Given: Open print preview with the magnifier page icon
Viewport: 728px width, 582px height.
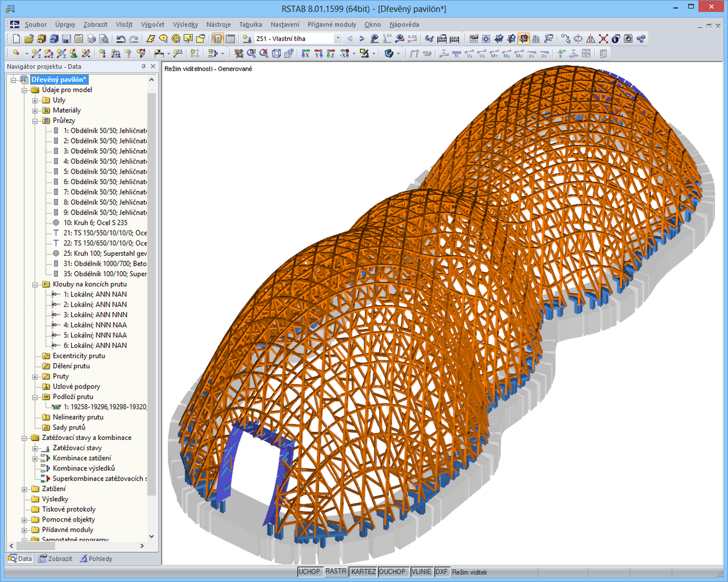Looking at the screenshot, I should 104,38.
